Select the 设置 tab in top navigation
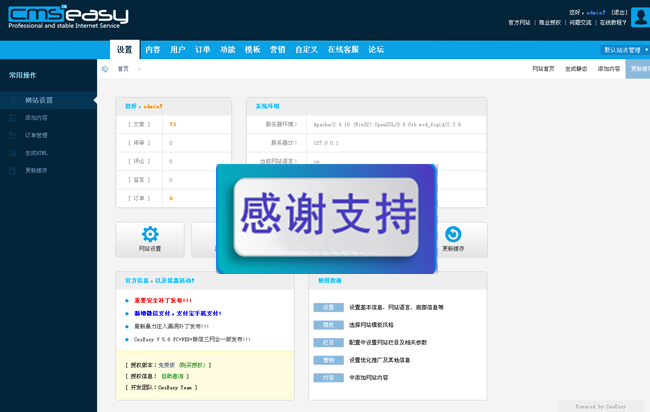The width and height of the screenshot is (650, 412). [x=124, y=50]
